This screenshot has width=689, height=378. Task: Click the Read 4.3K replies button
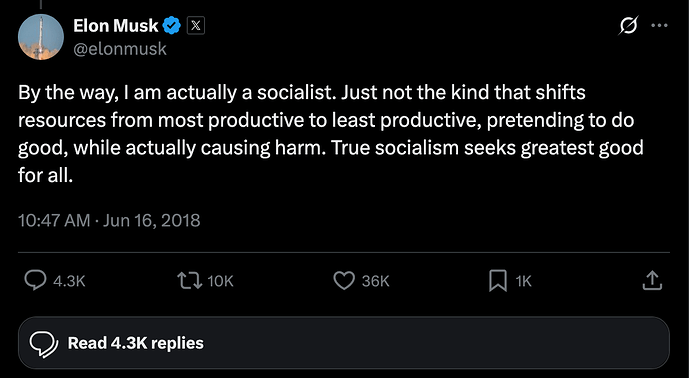[x=344, y=343]
